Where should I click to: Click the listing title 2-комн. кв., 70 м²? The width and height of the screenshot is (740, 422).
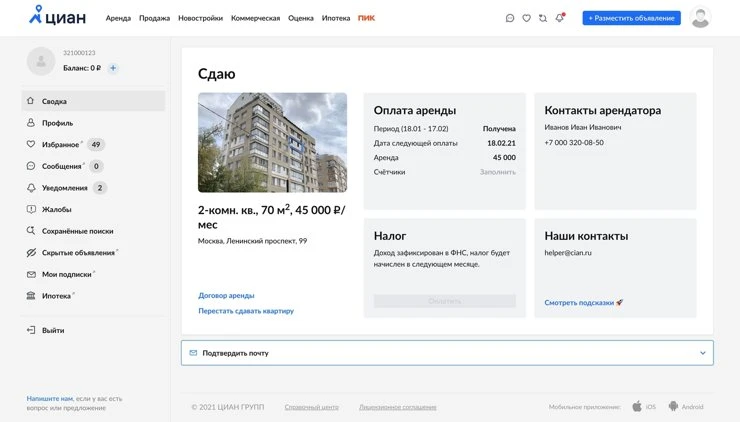tap(271, 217)
